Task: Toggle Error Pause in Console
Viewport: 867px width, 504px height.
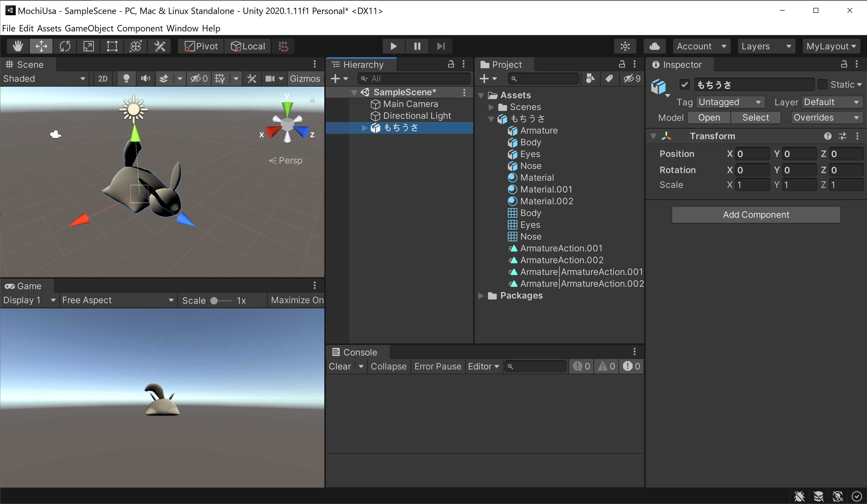Action: point(438,367)
